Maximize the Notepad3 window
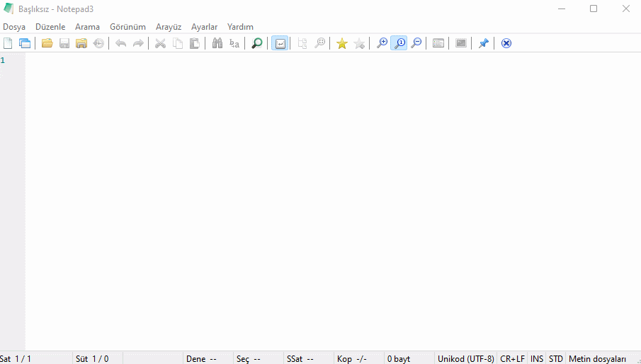The width and height of the screenshot is (641, 364). [x=594, y=8]
